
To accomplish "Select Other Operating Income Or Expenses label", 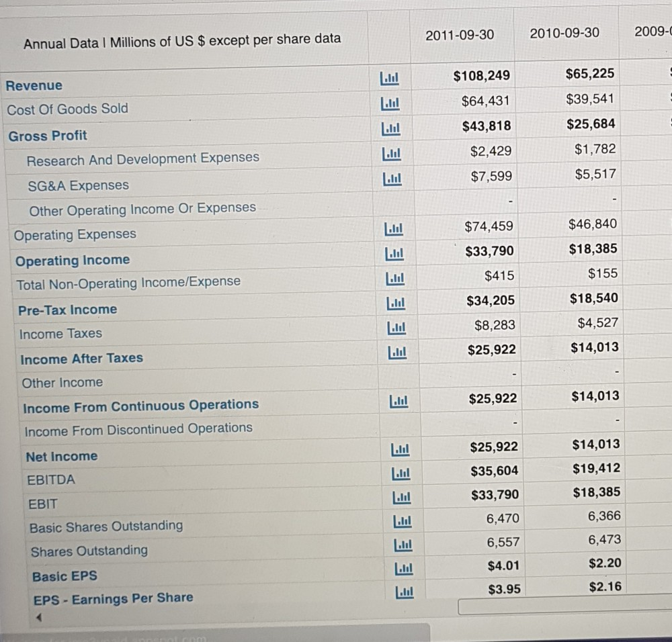I will pyautogui.click(x=142, y=210).
